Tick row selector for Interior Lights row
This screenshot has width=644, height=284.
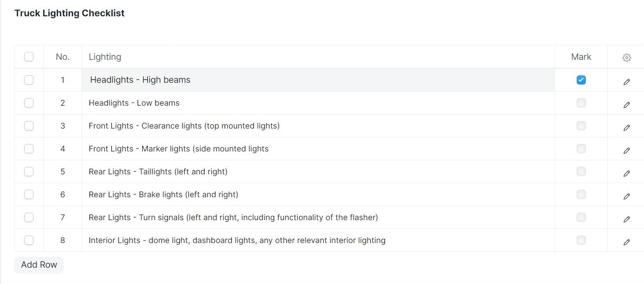click(29, 240)
